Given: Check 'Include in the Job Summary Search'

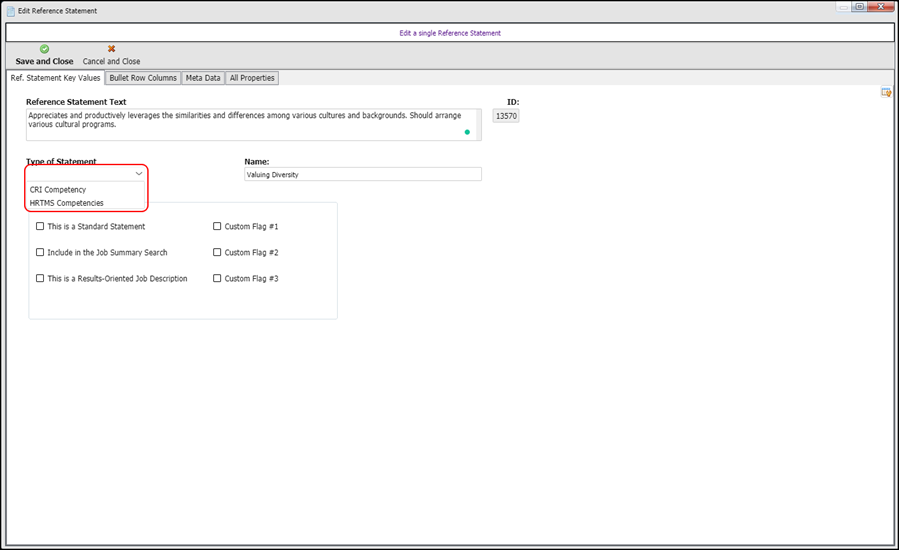Looking at the screenshot, I should (40, 252).
